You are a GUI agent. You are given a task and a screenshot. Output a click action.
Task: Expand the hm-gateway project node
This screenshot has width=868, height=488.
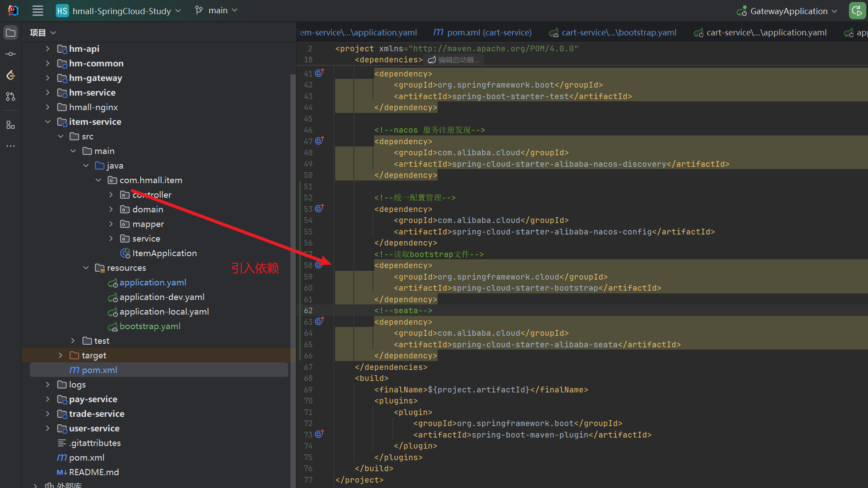pos(48,77)
